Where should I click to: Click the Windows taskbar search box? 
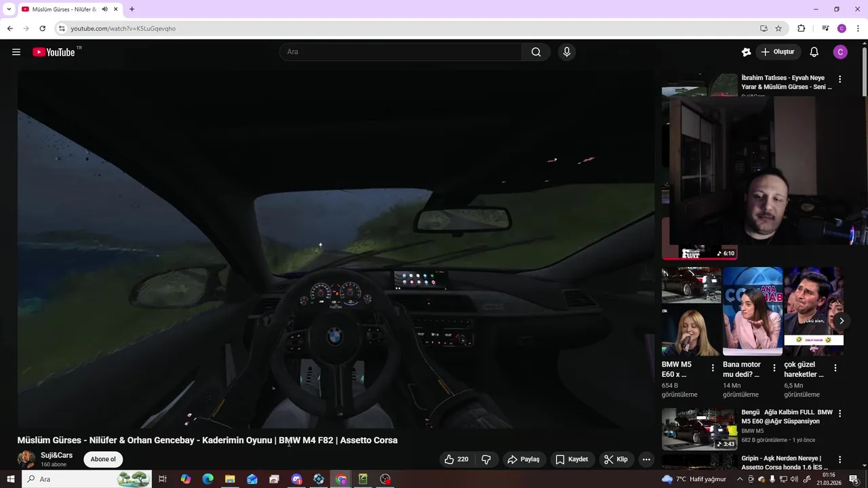[x=88, y=479]
